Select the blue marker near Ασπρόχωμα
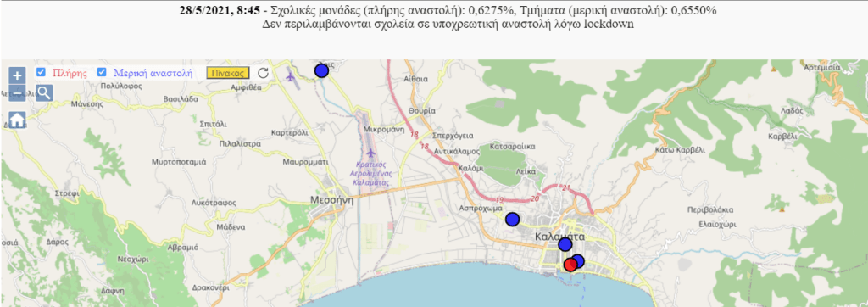 point(513,220)
